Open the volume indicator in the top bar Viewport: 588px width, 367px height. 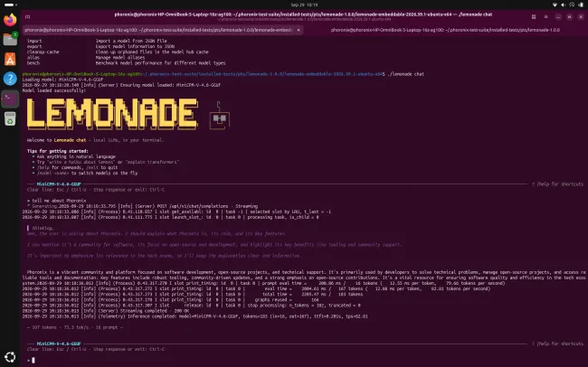564,5
